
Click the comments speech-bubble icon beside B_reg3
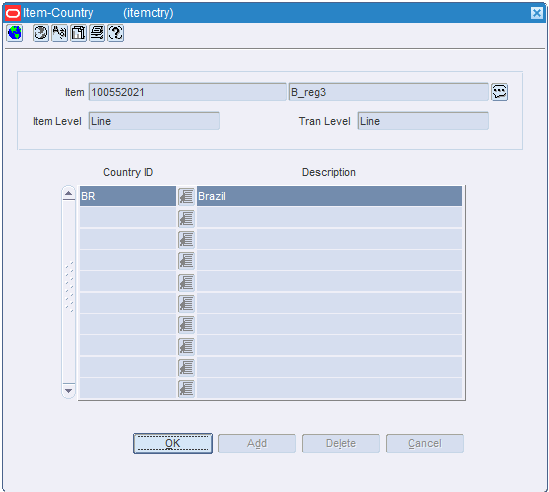tap(499, 92)
